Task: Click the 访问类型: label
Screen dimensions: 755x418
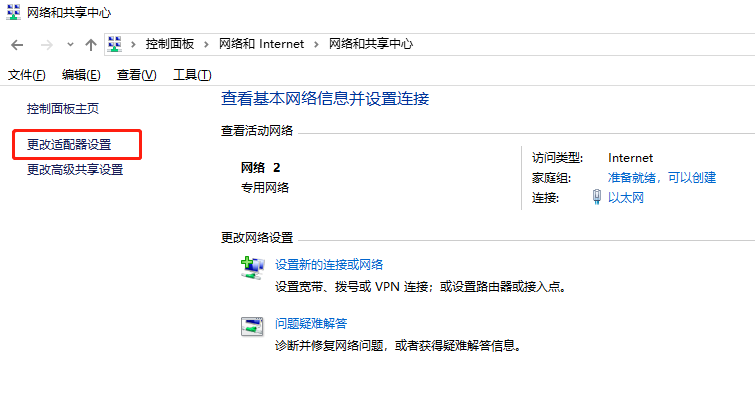Action: click(x=557, y=158)
